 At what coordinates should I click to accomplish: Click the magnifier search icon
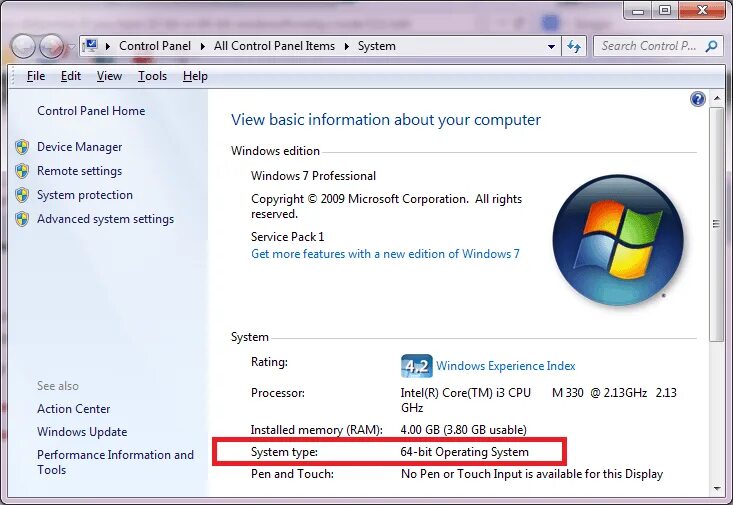(x=711, y=46)
